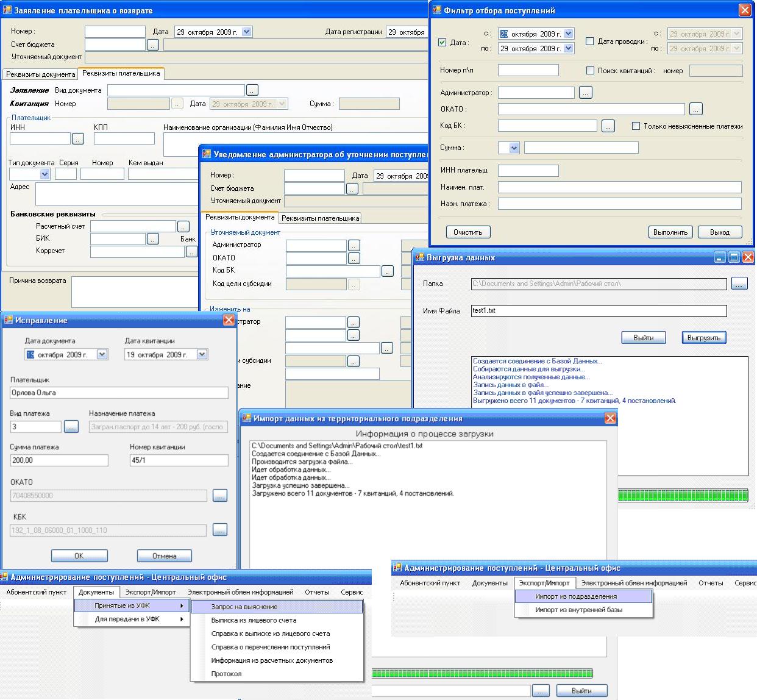Click Код БК browse button in filter
This screenshot has height=700, width=757.
point(608,126)
